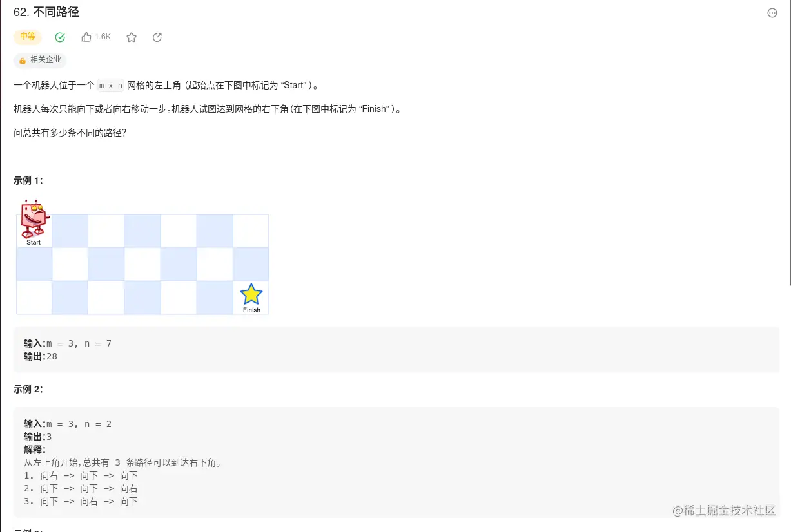Click the inline code m x n
Viewport: 791px width, 532px height.
click(x=111, y=86)
